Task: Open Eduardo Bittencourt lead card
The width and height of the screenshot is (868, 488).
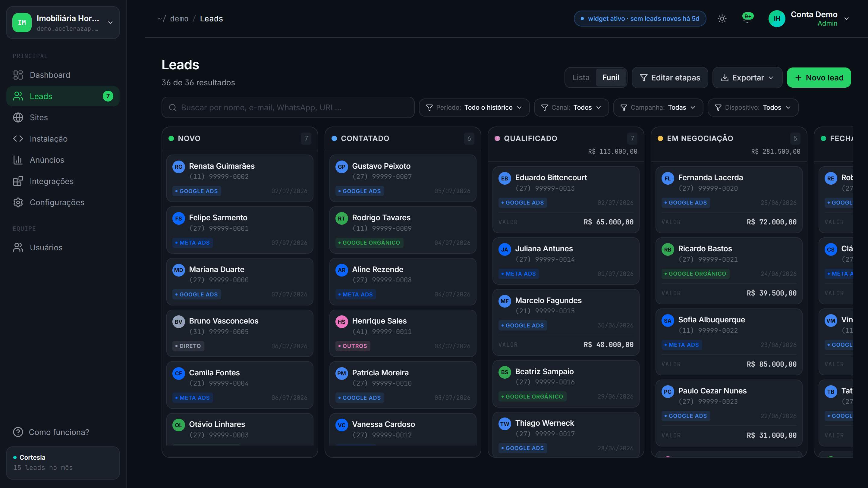Action: [566, 200]
